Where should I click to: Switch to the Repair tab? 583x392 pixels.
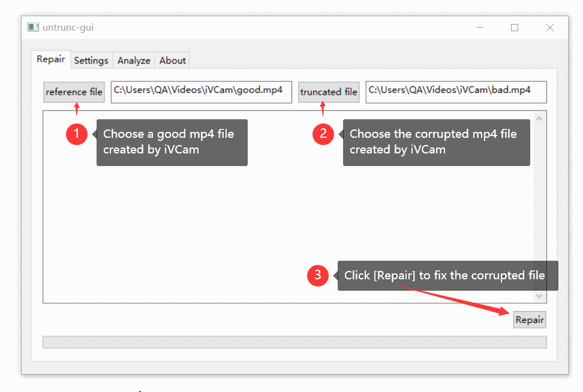pos(51,59)
